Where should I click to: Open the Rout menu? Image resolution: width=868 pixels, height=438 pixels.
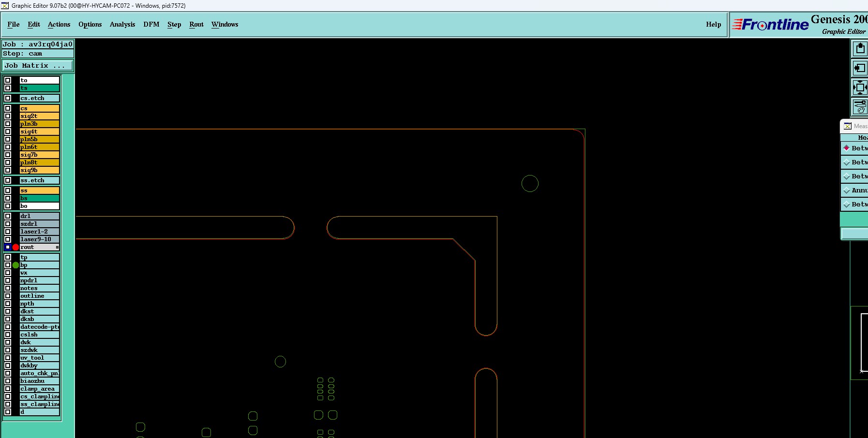[x=196, y=25]
